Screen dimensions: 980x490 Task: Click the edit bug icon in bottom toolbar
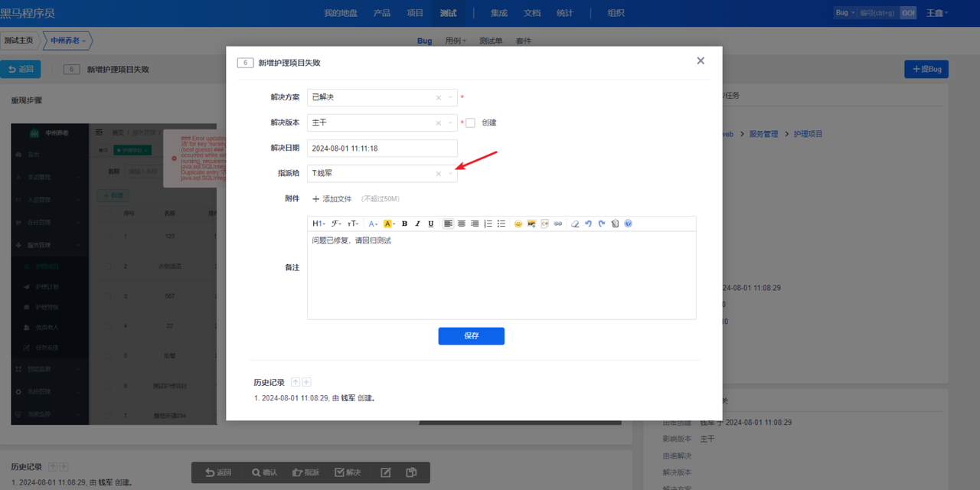click(x=386, y=472)
